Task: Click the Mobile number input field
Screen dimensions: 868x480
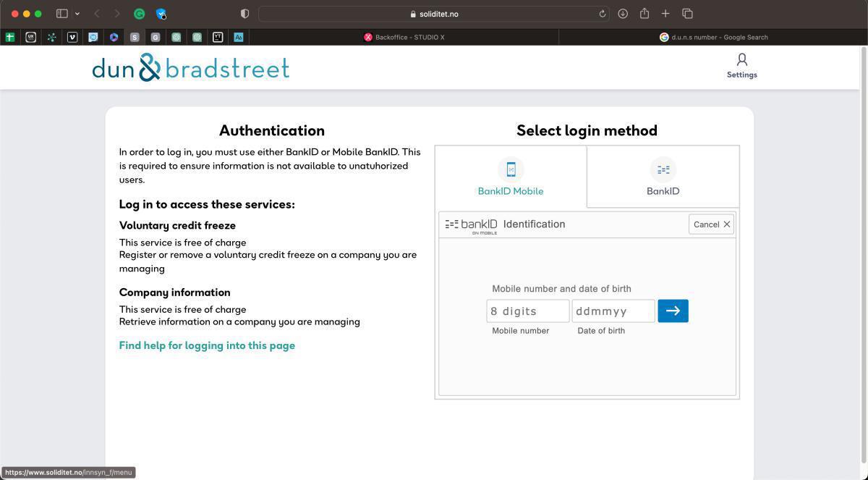Action: (527, 311)
